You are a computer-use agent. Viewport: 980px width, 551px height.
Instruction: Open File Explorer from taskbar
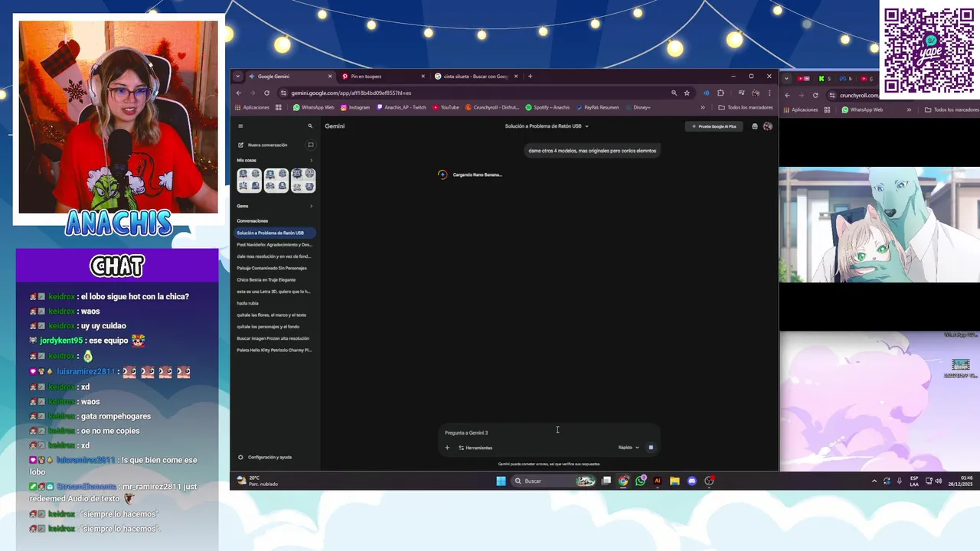pos(675,481)
